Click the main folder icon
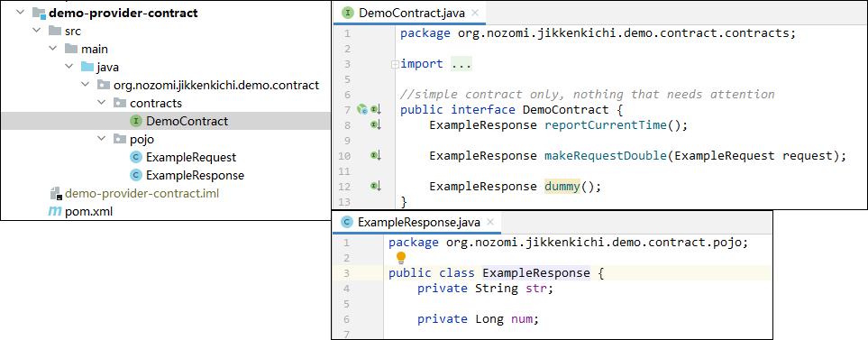Viewport: 868px width, 340px height. pos(71,49)
